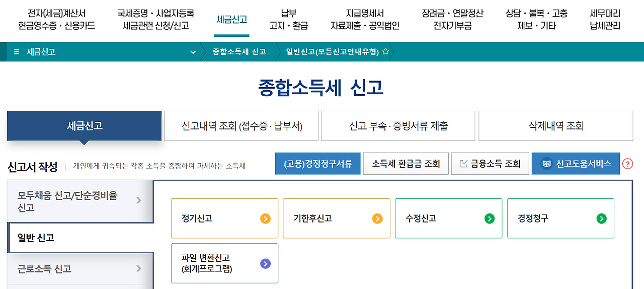
Task: Expand the 세금신고 breadcrumb dropdown chevron
Action: click(x=193, y=52)
